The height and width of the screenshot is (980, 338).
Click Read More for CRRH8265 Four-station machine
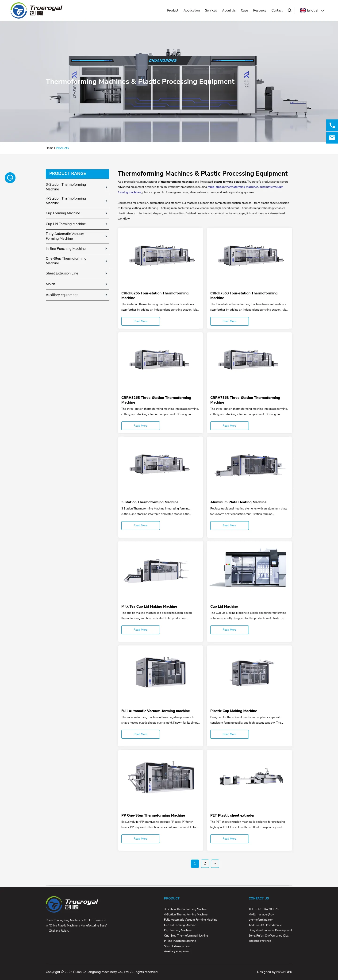click(x=140, y=321)
